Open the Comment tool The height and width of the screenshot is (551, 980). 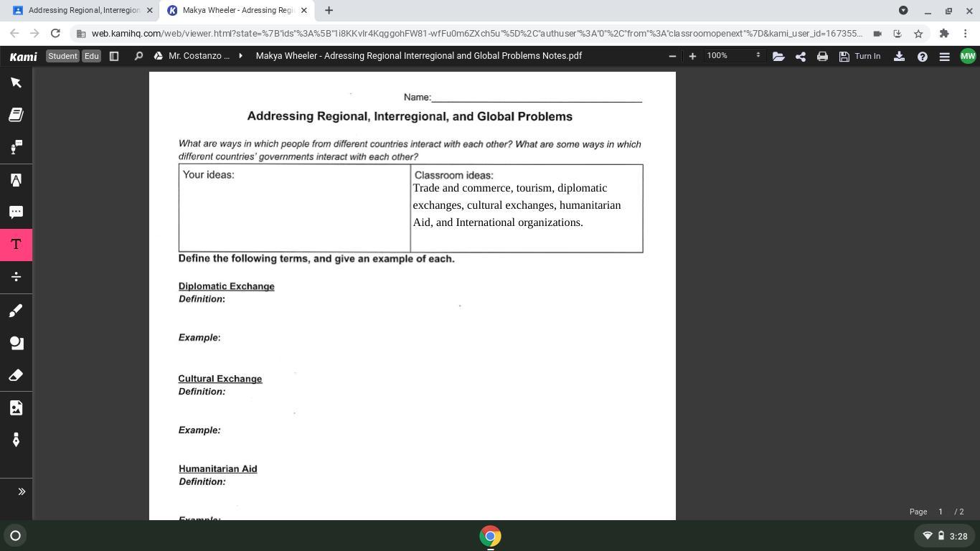tap(16, 212)
